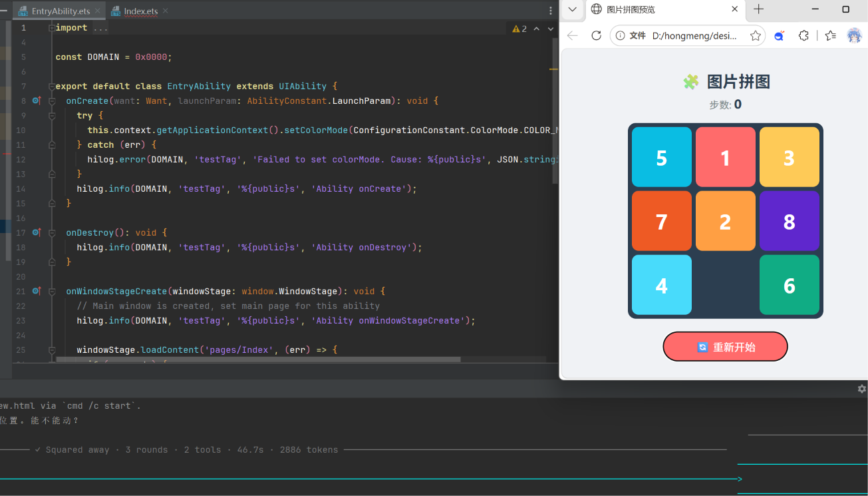
Task: Click the editor vertical scrollbar thumb
Action: [x=555, y=110]
